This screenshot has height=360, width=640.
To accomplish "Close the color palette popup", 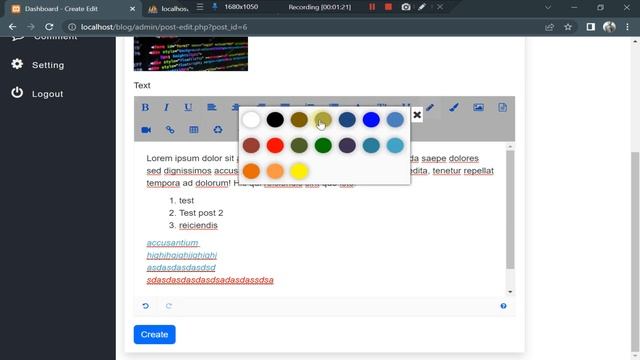I will 417,115.
